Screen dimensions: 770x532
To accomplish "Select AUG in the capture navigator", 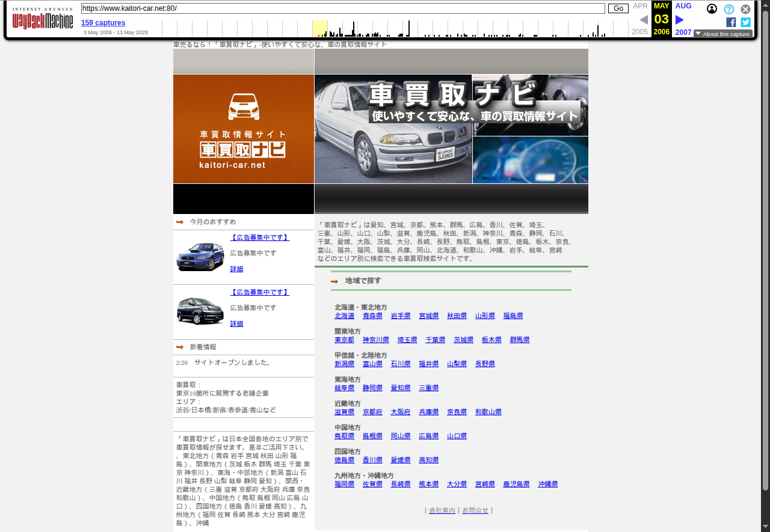I will point(683,6).
